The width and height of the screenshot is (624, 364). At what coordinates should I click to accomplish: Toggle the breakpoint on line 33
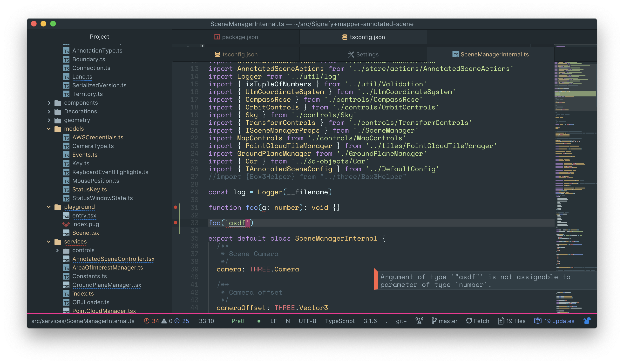click(176, 223)
